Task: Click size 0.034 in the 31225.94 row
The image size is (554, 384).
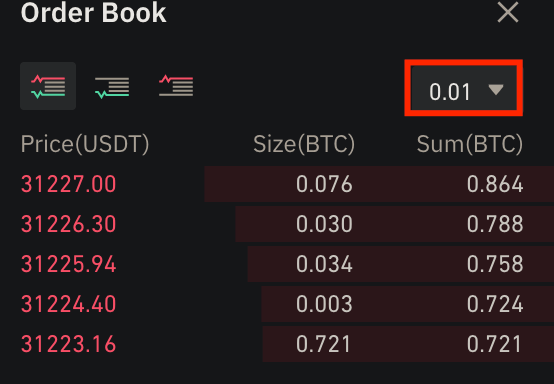Action: pos(324,264)
